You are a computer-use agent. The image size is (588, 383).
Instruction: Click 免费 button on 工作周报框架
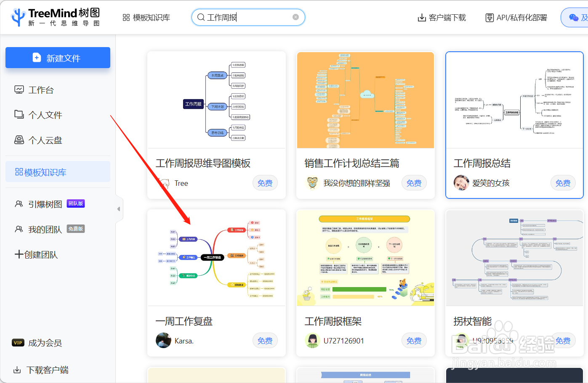coord(414,341)
